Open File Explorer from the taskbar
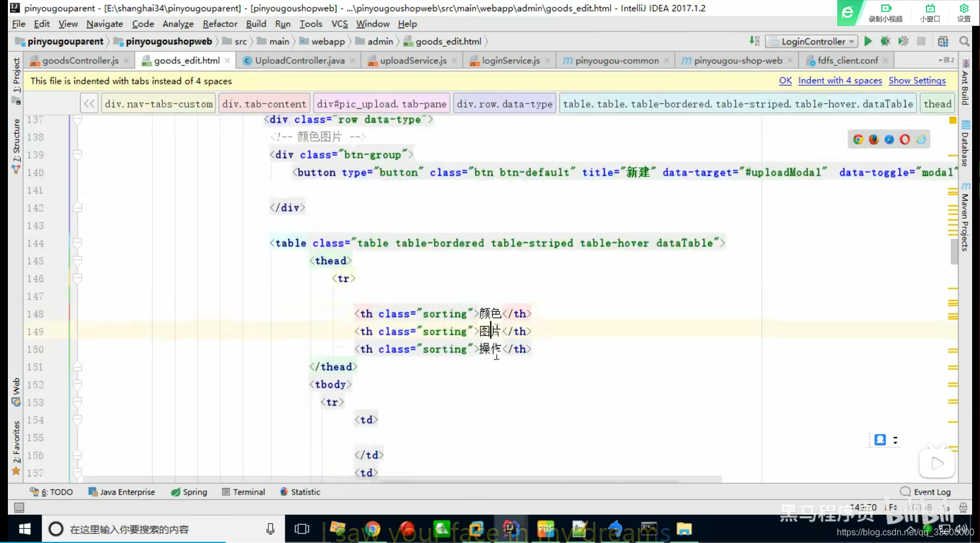Viewport: 980px width, 543px height. click(x=684, y=529)
